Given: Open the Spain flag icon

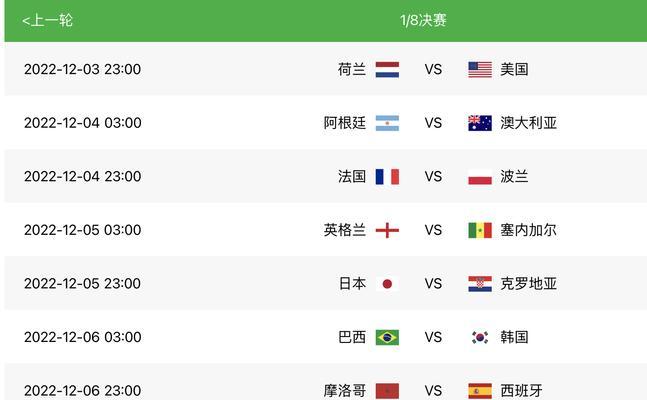Looking at the screenshot, I should coord(480,391).
